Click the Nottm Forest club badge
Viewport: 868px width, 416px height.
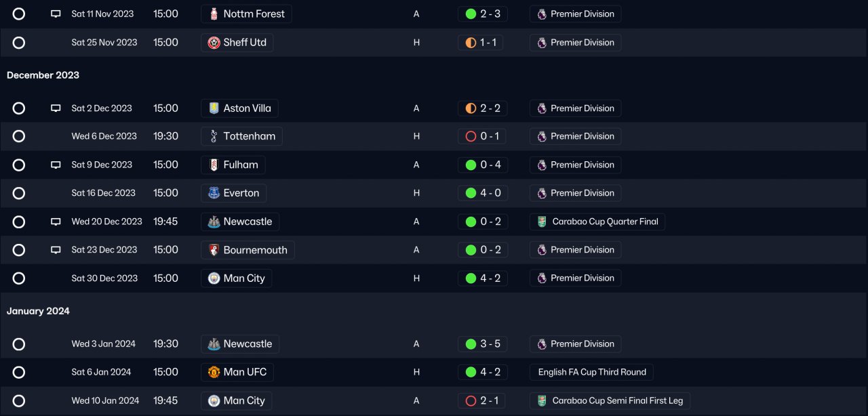[214, 14]
